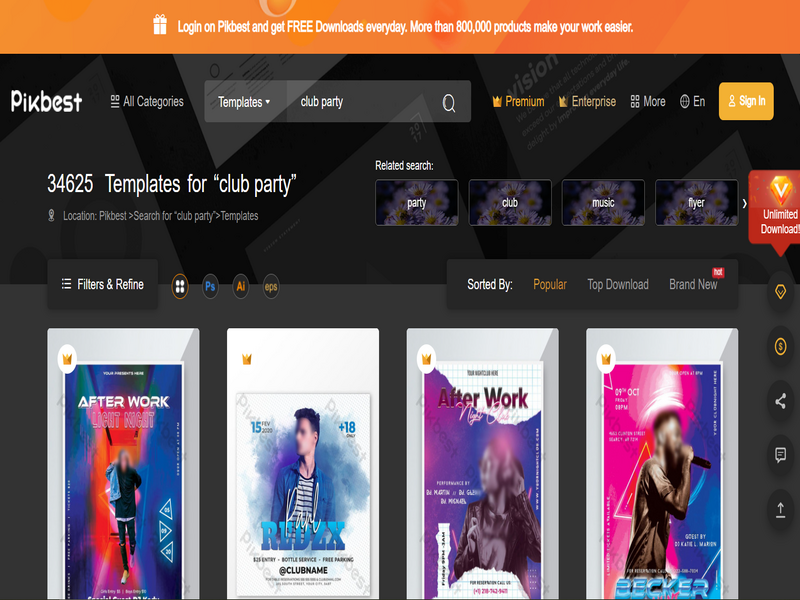This screenshot has height=600, width=800.
Task: Select the flyer related search
Action: 696,203
